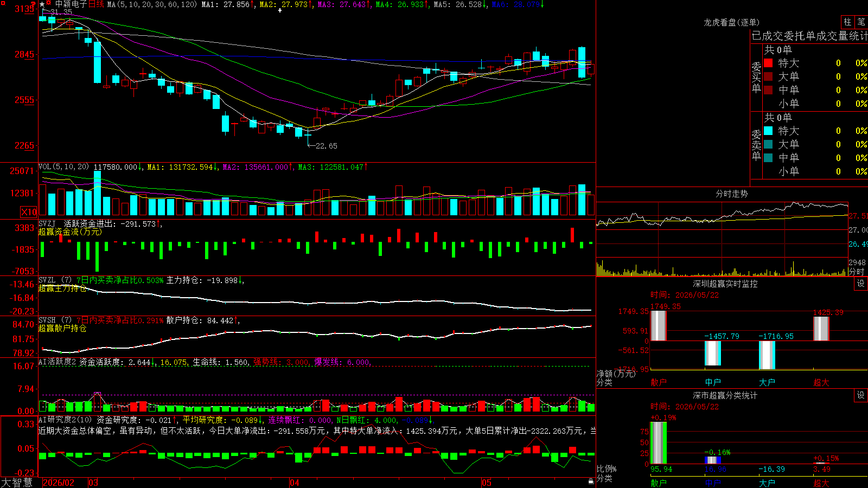Click the 深市超赢分类统计 panel title
Screen dimensions: 868x488
point(725,395)
